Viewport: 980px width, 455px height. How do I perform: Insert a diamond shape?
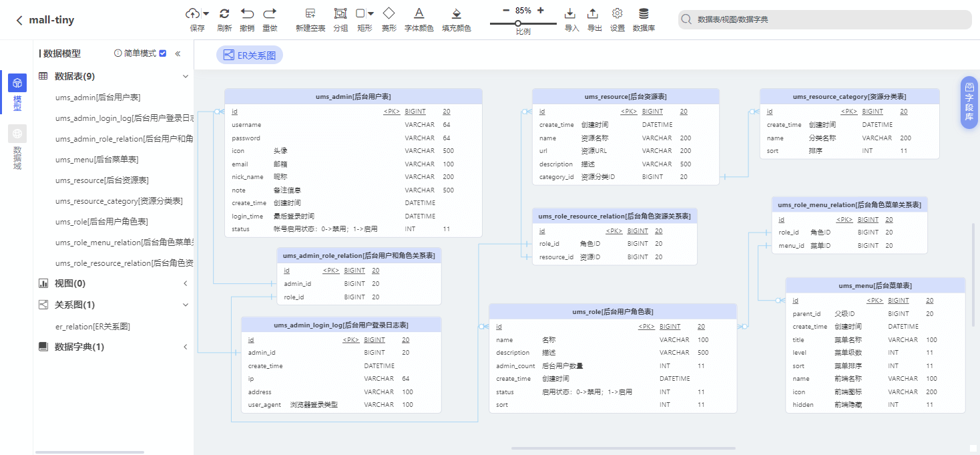pos(389,13)
